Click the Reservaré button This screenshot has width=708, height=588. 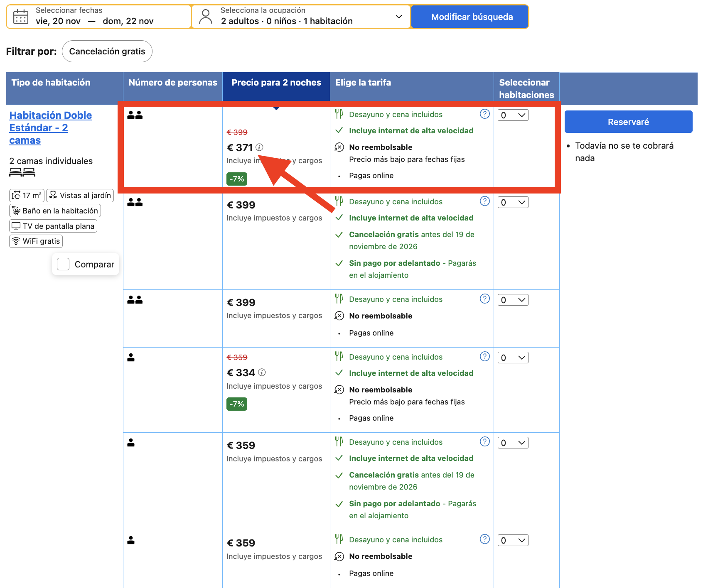[628, 122]
